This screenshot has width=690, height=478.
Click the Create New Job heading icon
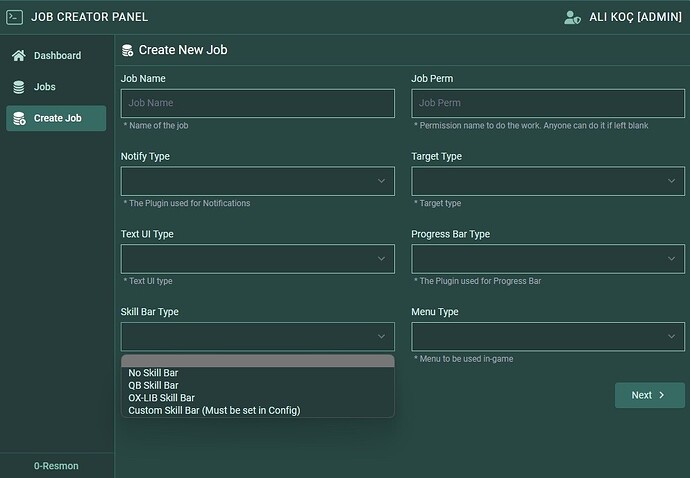(128, 50)
